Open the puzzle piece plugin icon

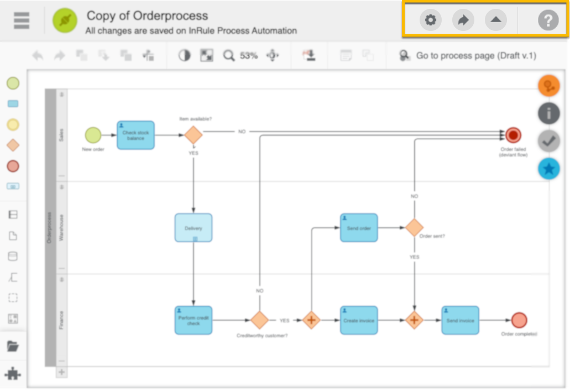13,374
